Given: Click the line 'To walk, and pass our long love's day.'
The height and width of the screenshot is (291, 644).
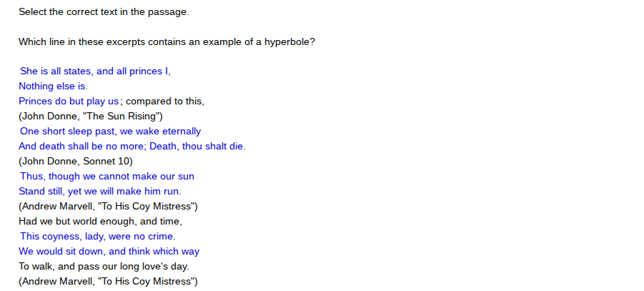Looking at the screenshot, I should (x=104, y=267).
